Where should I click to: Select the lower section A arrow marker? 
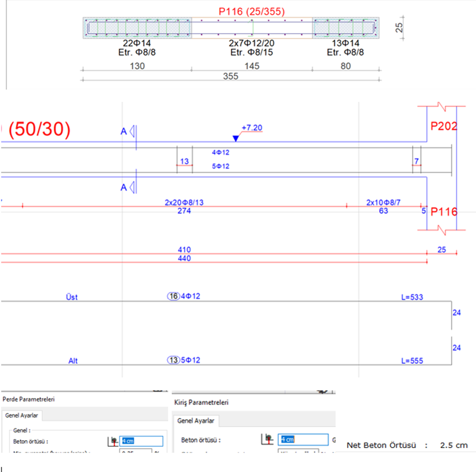(x=133, y=187)
